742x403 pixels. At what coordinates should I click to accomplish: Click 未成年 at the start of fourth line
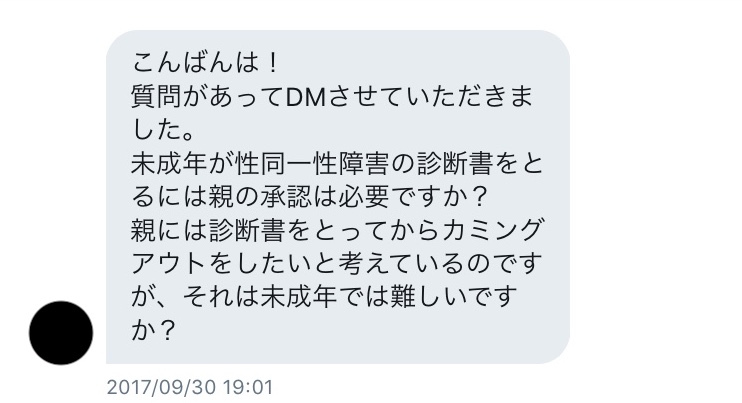point(170,164)
